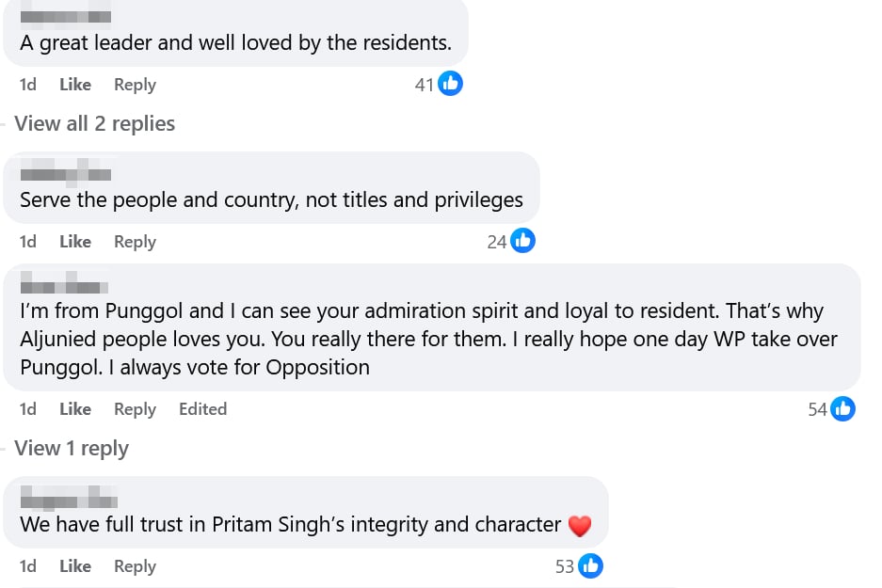Click thumbs-up reaction icon with 53 likes

590,566
